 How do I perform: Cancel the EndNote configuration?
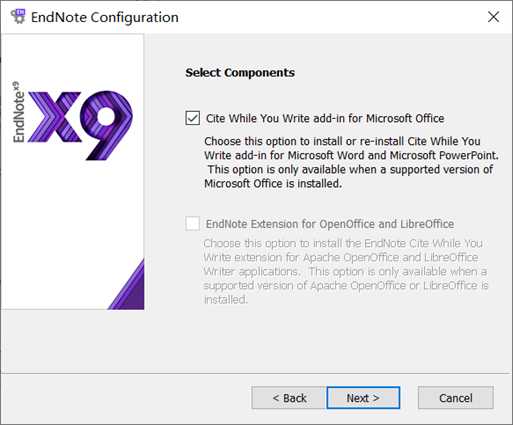tap(455, 398)
